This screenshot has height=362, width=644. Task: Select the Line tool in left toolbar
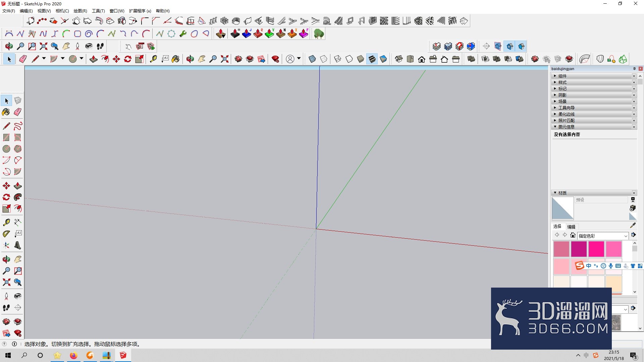tap(6, 126)
